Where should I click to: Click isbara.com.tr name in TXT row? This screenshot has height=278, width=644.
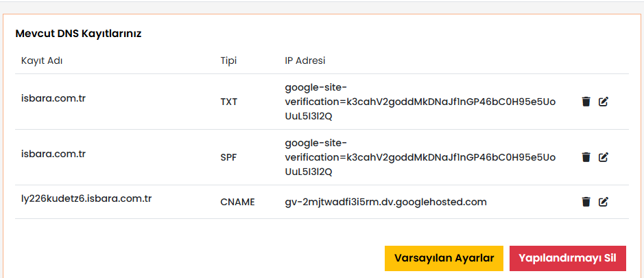click(53, 99)
